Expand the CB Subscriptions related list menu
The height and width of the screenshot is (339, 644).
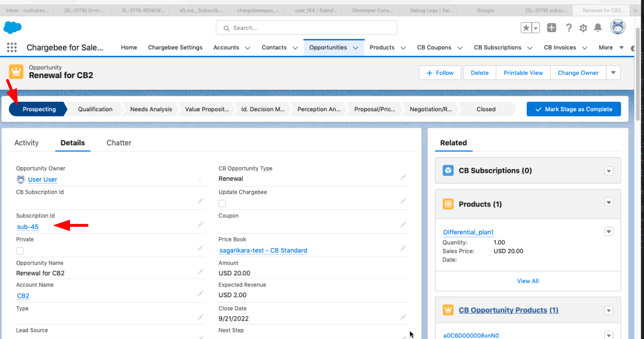pos(609,171)
